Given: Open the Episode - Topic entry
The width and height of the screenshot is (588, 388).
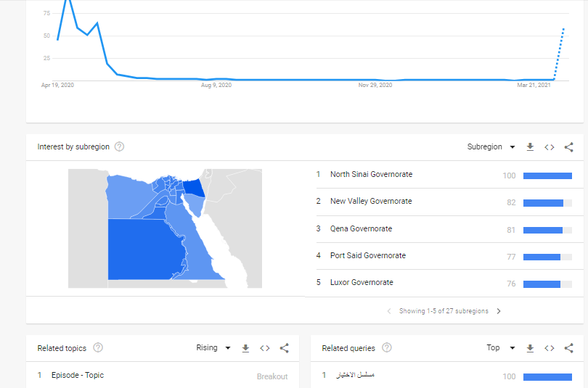Looking at the screenshot, I should pyautogui.click(x=78, y=376).
